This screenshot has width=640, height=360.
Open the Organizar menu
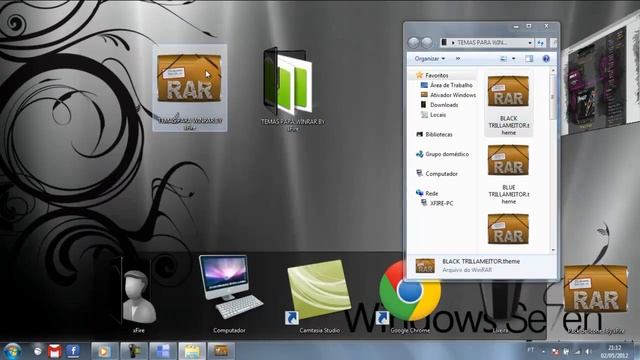point(429,59)
